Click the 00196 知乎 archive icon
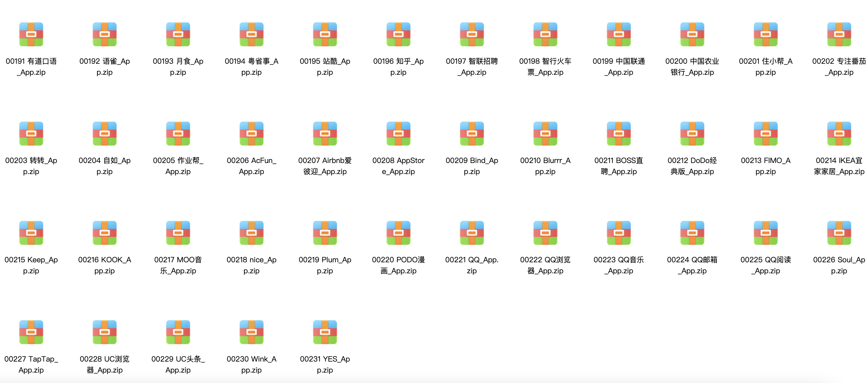Viewport: 868px width, 383px height. click(x=398, y=34)
